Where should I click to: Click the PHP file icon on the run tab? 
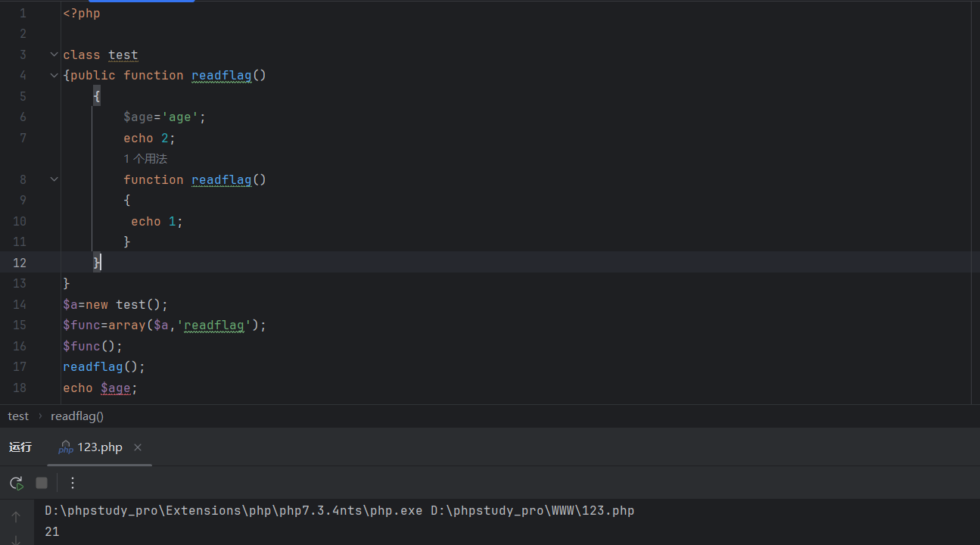coord(66,447)
